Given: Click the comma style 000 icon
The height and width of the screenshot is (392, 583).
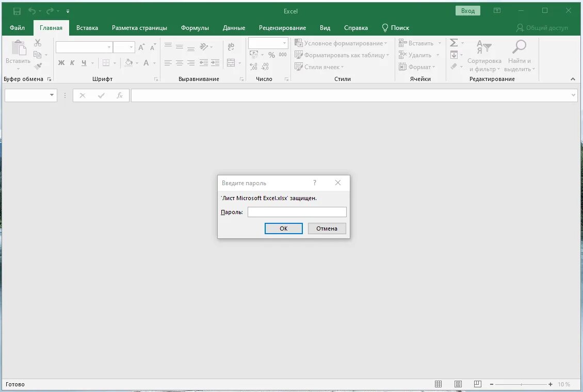Looking at the screenshot, I should (283, 55).
